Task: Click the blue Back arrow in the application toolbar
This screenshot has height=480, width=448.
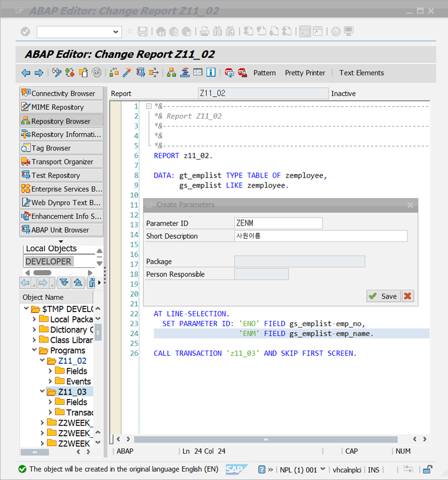Action: coord(26,73)
